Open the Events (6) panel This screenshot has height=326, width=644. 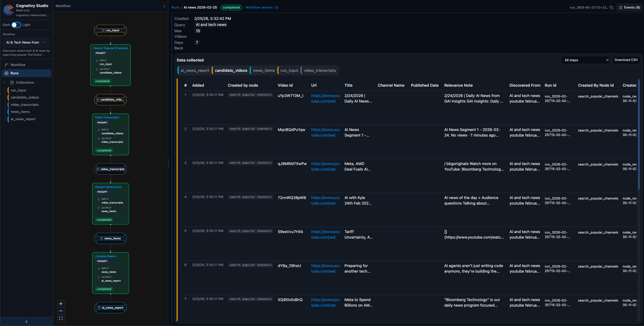(630, 8)
